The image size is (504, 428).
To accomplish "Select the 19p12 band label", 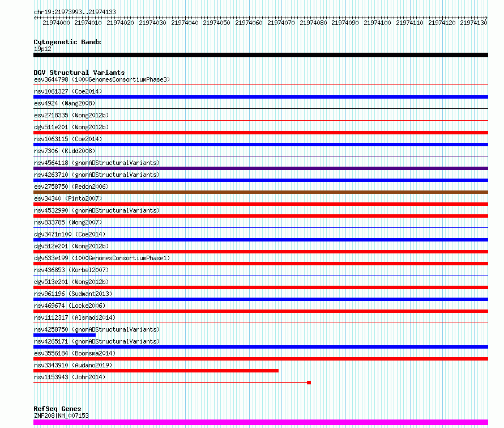I will [x=42, y=49].
